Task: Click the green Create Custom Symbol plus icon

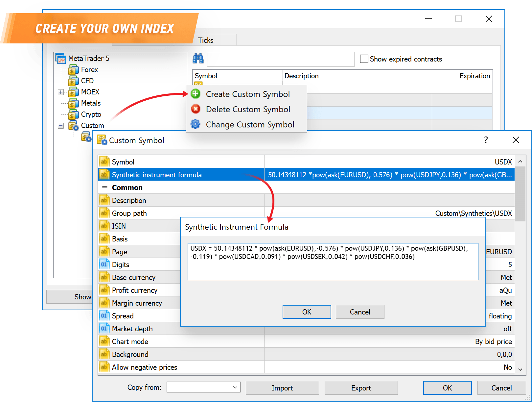Action: click(x=196, y=94)
